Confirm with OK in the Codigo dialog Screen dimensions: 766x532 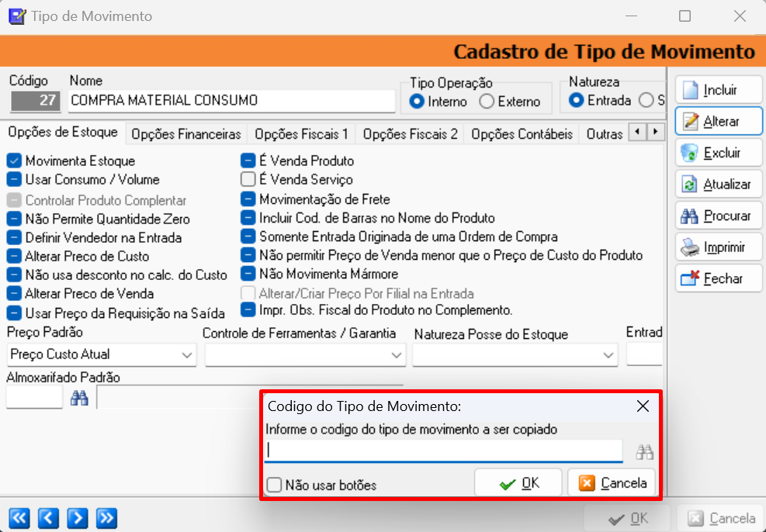518,483
